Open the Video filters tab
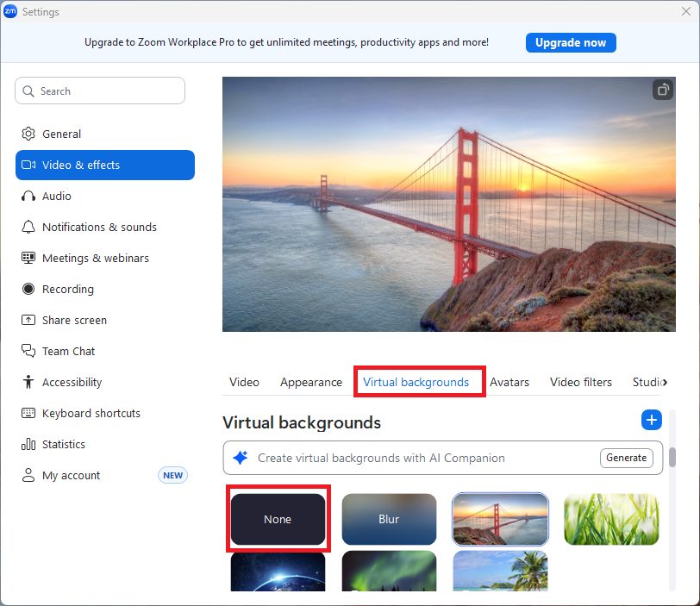This screenshot has width=700, height=606. coord(580,383)
